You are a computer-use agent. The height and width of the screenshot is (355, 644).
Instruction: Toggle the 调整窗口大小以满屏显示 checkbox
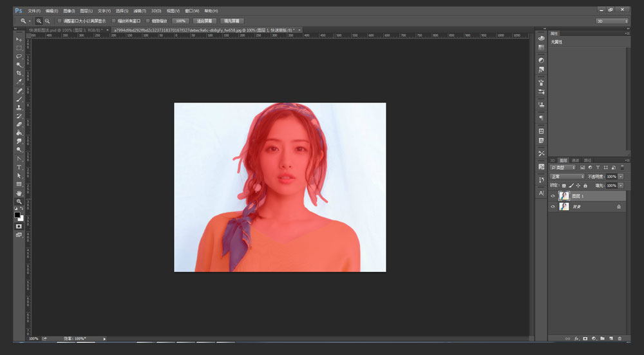pos(59,21)
